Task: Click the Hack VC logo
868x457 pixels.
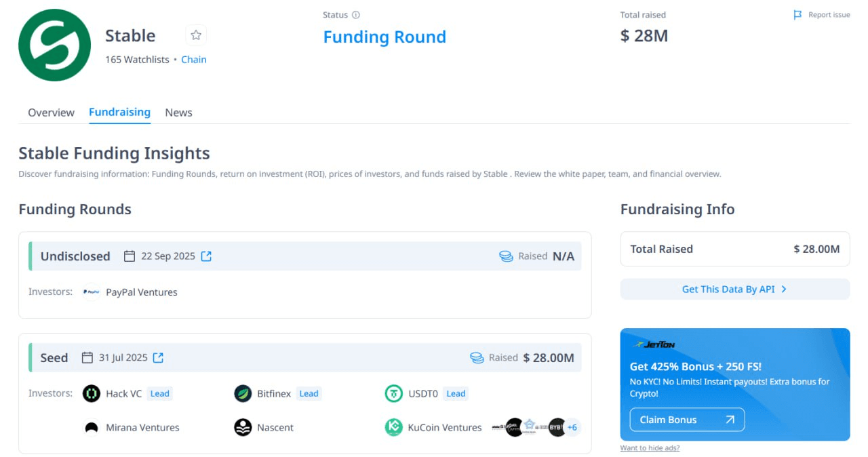Action: [92, 393]
